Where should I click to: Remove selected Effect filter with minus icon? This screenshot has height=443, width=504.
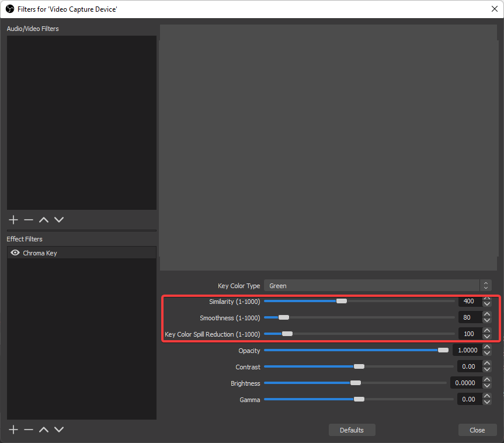pyautogui.click(x=29, y=430)
